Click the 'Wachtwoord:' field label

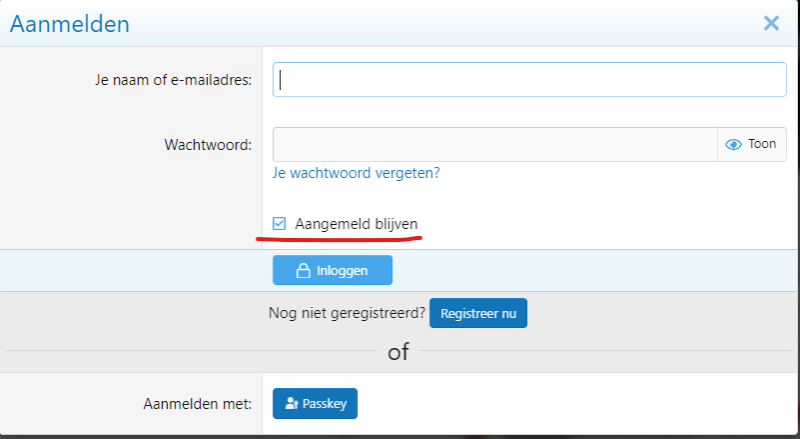tap(208, 144)
